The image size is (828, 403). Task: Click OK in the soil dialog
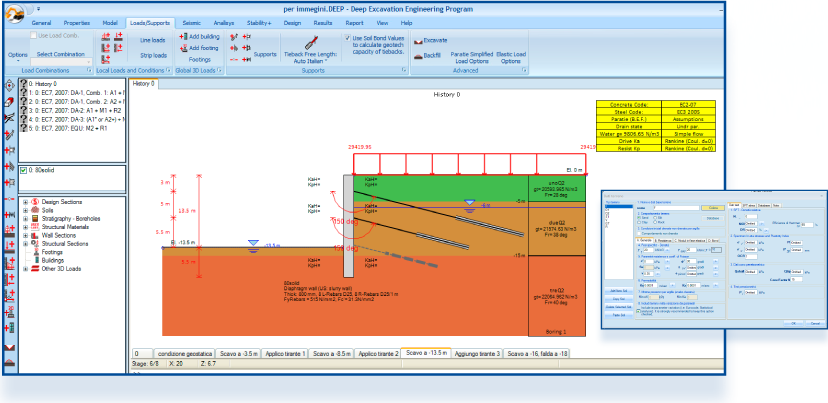click(793, 323)
